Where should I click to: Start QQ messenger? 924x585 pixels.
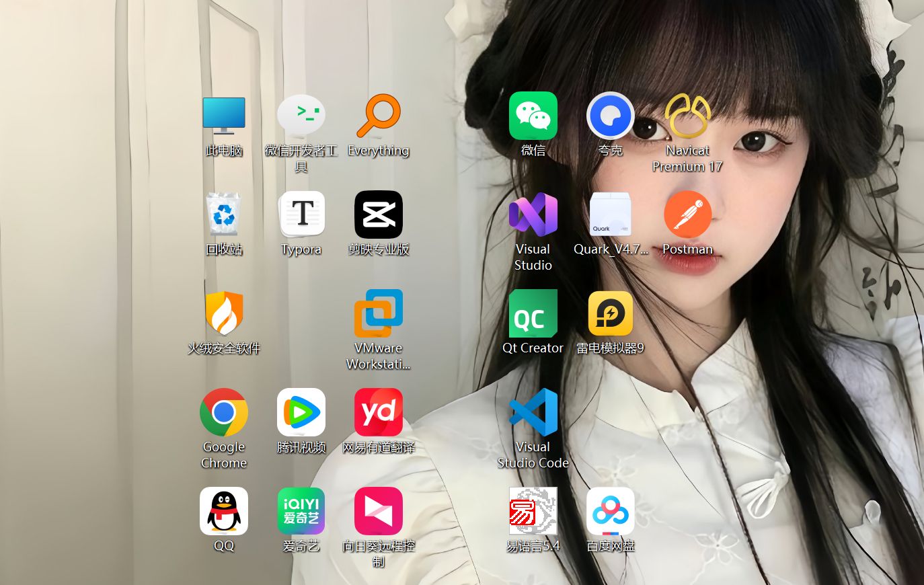[224, 511]
